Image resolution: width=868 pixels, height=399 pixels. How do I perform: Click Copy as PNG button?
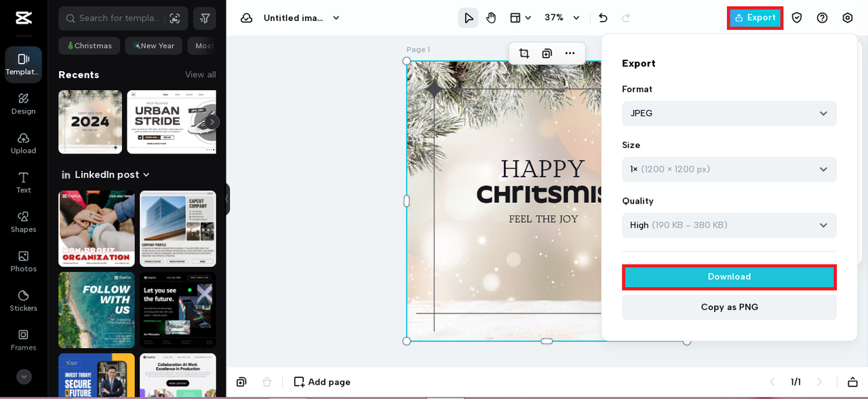(729, 307)
